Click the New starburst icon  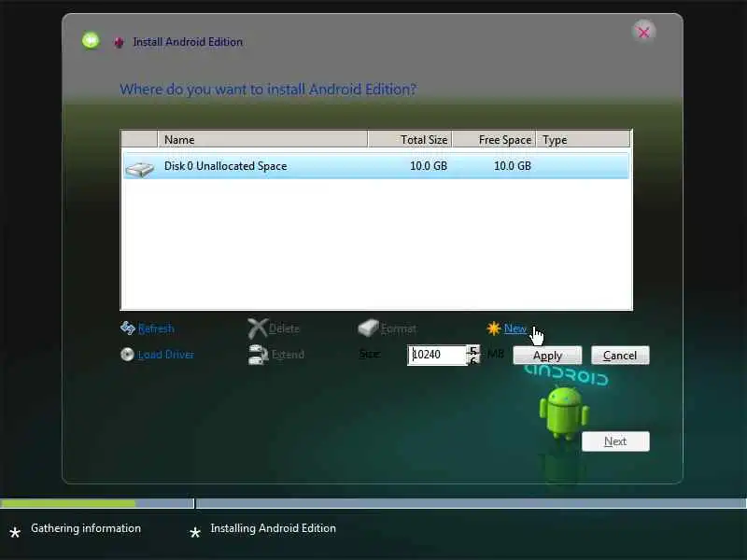coord(494,329)
